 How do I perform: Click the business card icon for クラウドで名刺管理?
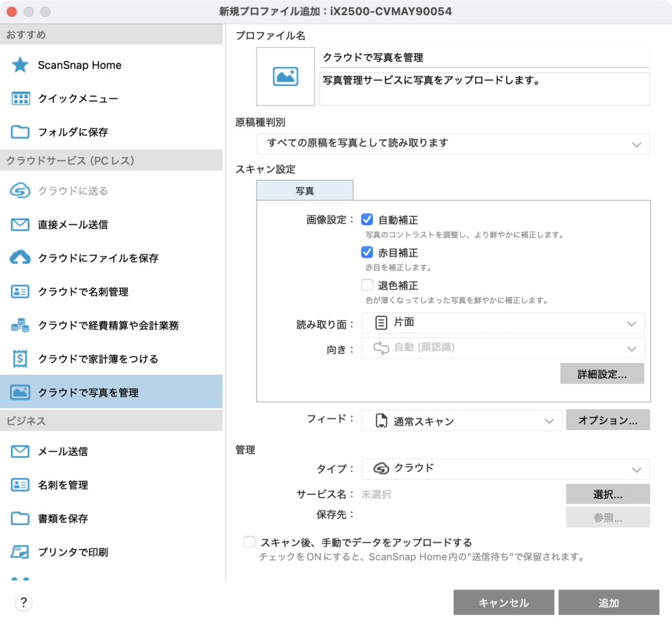coord(20,291)
